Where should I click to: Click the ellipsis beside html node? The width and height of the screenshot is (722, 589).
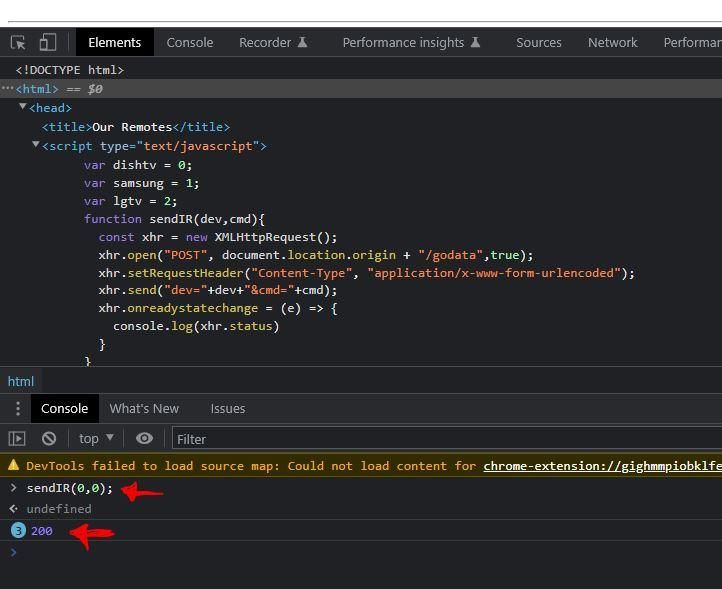(7, 88)
